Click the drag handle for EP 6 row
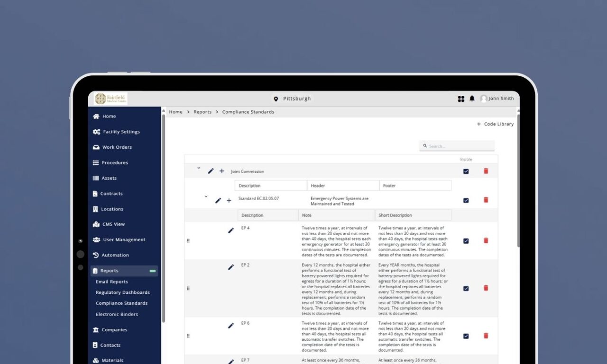This screenshot has height=364, width=607. coord(188,336)
